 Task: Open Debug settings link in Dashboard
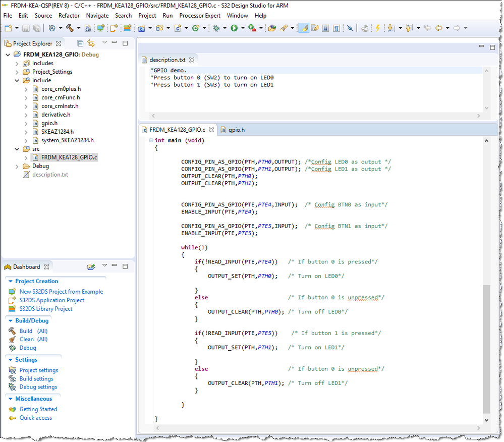coord(38,387)
